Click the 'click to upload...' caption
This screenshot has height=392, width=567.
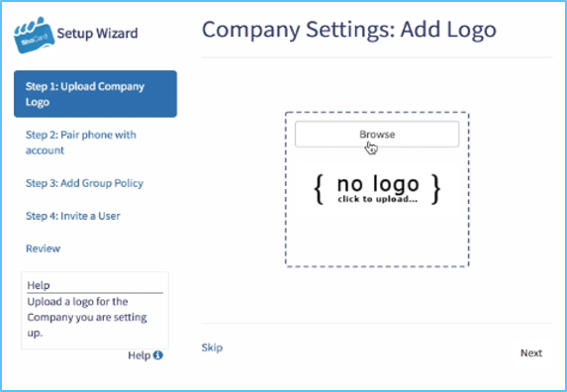[378, 199]
